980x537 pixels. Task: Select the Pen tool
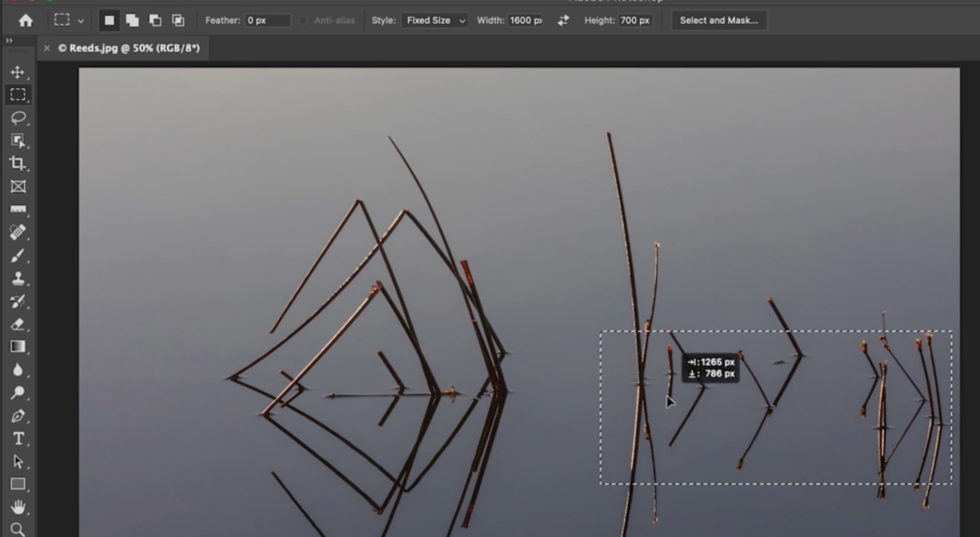18,416
